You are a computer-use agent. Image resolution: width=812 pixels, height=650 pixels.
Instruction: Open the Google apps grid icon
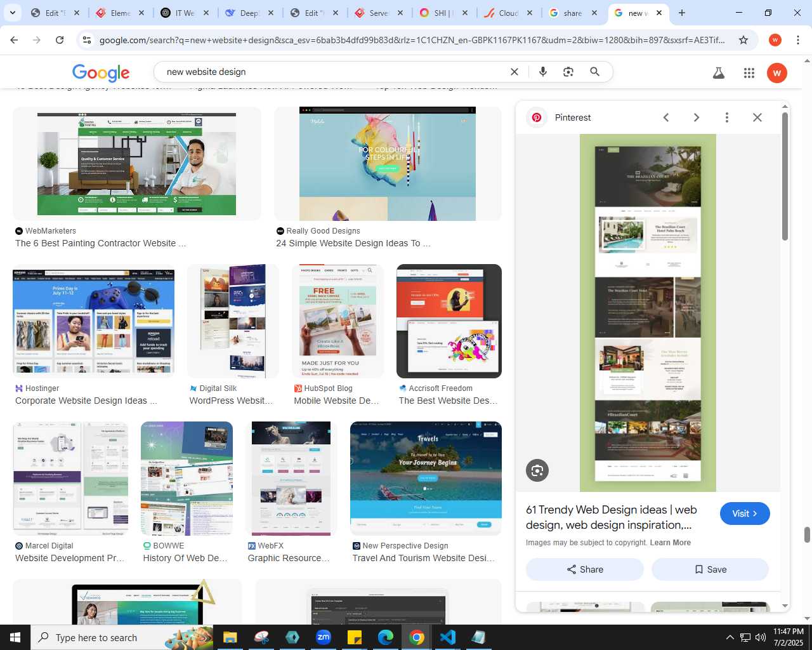pos(749,73)
